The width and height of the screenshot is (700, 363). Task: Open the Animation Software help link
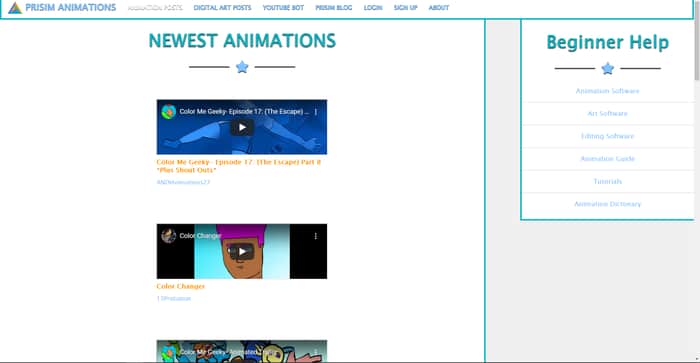608,91
